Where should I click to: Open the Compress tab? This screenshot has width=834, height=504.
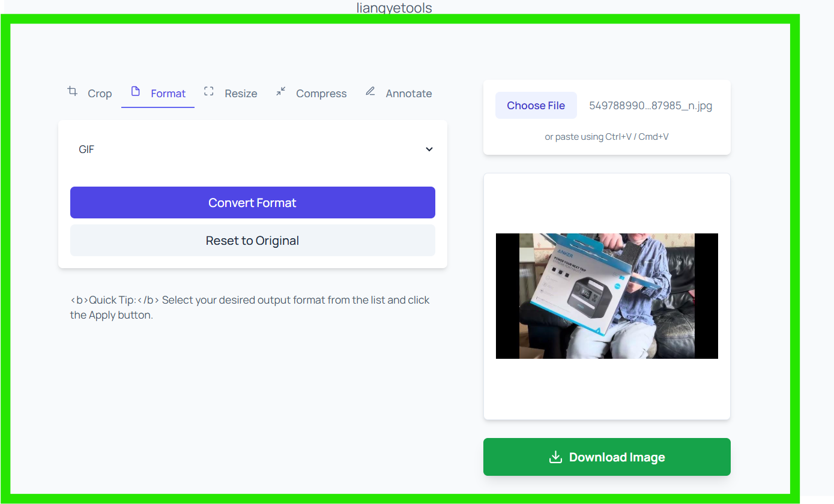click(311, 93)
